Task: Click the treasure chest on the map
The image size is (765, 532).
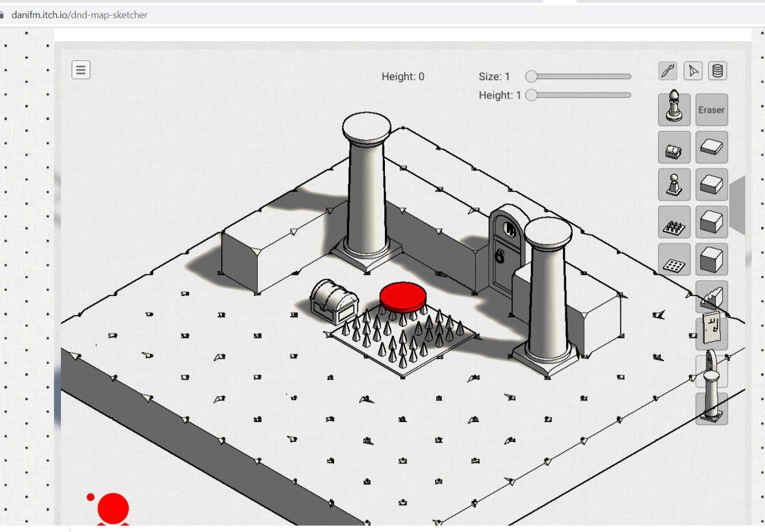Action: [335, 301]
